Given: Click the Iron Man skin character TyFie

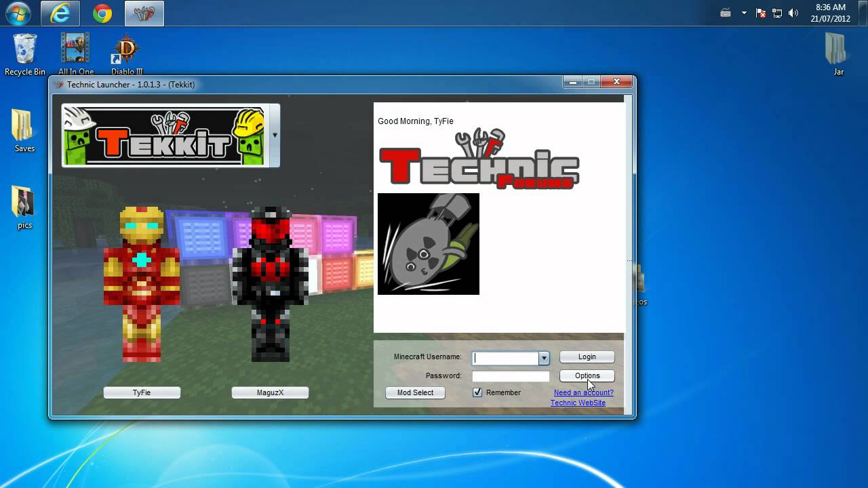Looking at the screenshot, I should click(x=142, y=284).
